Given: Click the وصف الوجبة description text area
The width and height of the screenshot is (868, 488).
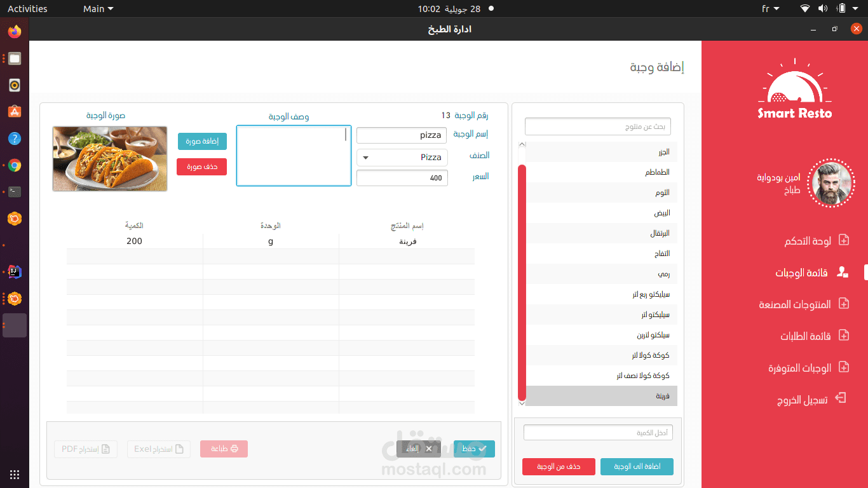Looking at the screenshot, I should point(294,156).
